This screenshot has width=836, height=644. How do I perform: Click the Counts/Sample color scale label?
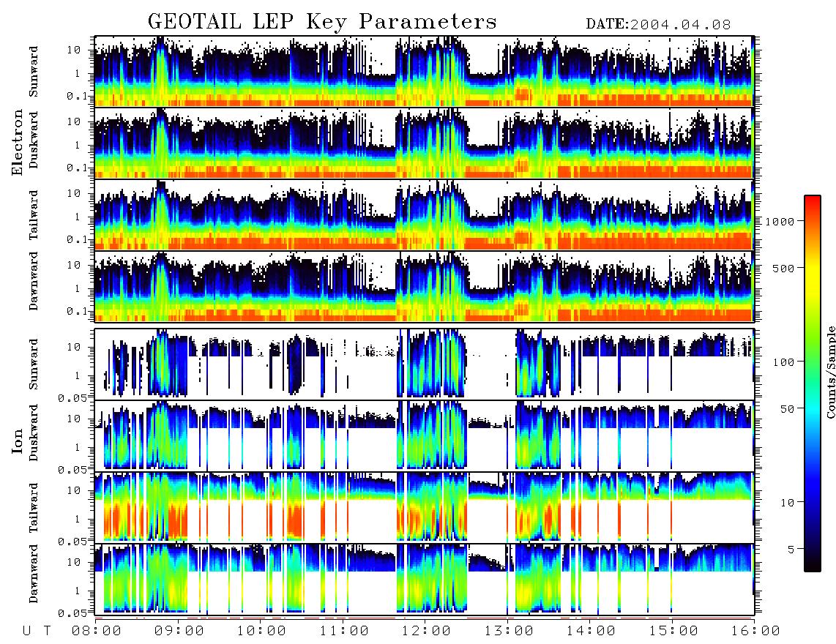point(830,372)
